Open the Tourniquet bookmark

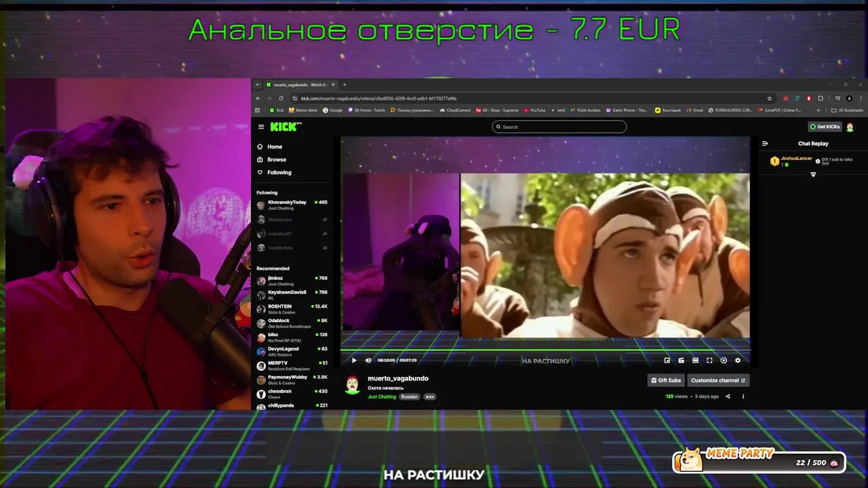click(x=668, y=110)
